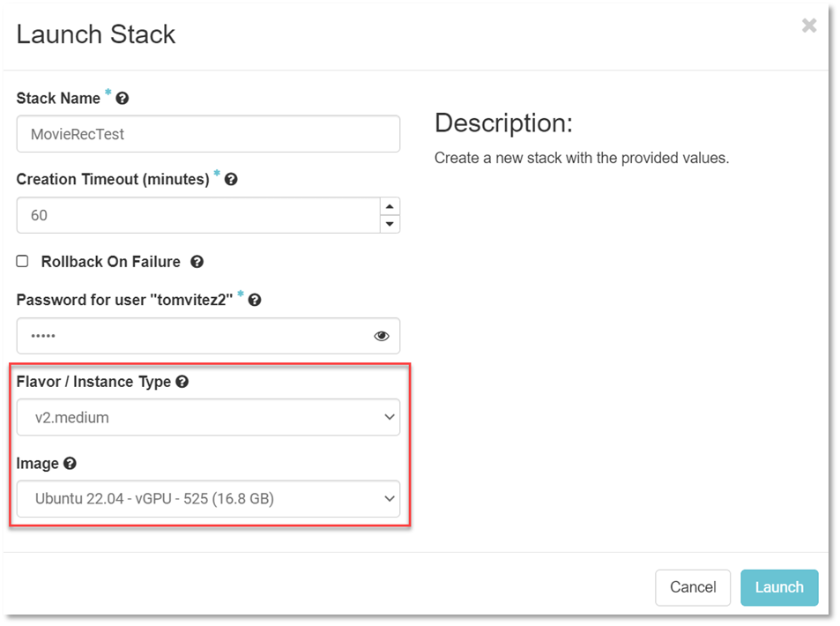Image resolution: width=840 pixels, height=626 pixels.
Task: Decrease Creation Timeout with the down arrow
Action: point(390,224)
